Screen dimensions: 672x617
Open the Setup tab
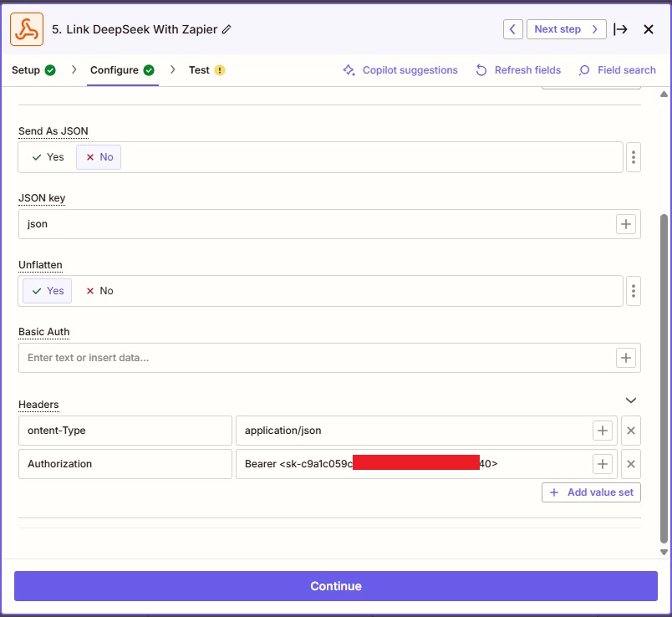[33, 70]
